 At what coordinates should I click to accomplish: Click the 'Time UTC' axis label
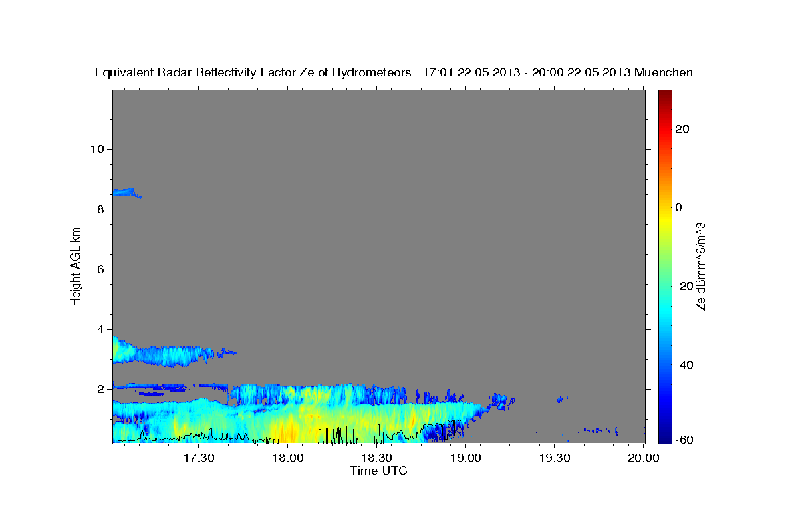[378, 471]
